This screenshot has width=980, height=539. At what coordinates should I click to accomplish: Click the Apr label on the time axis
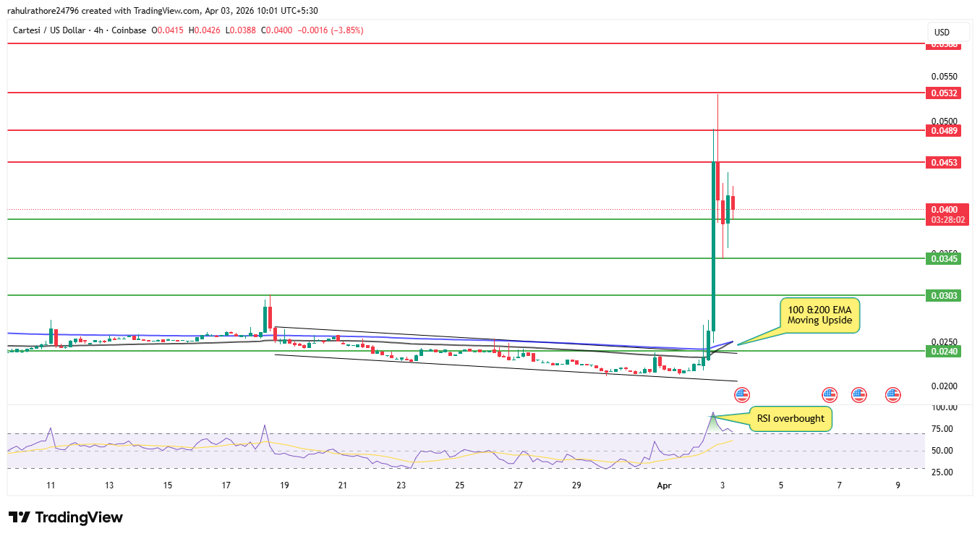pos(664,485)
